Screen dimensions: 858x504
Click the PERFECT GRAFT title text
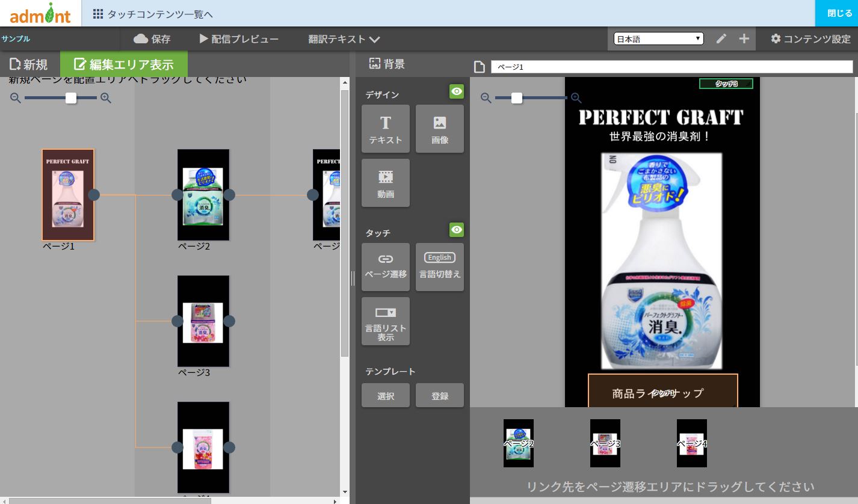click(x=661, y=117)
